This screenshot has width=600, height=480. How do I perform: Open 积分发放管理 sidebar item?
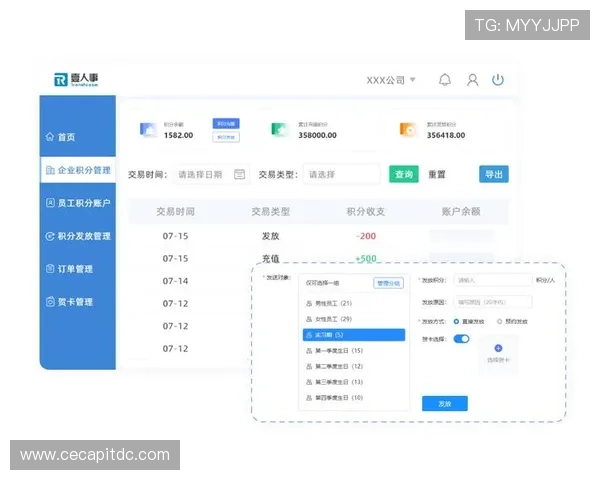(x=78, y=236)
